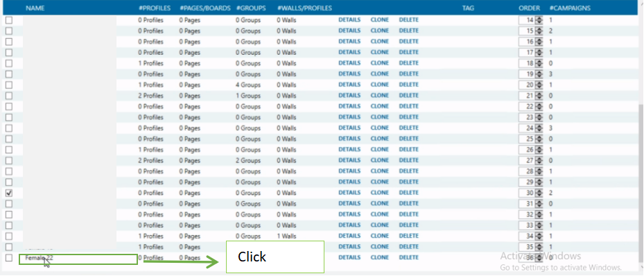Sort by the ORDER column header

point(530,8)
